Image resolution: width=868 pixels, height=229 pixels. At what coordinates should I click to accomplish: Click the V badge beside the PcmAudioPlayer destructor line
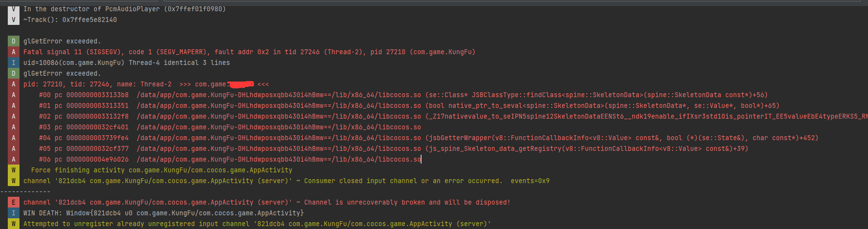13,9
